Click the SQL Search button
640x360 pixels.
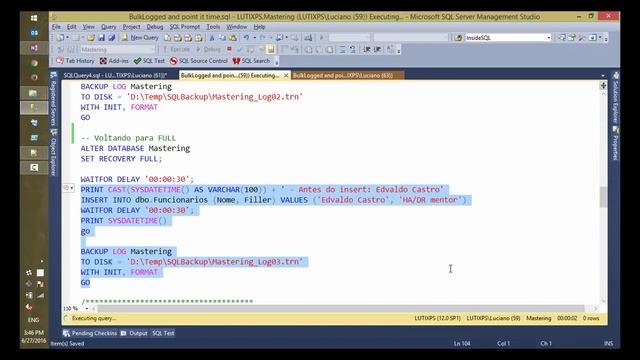point(251,61)
